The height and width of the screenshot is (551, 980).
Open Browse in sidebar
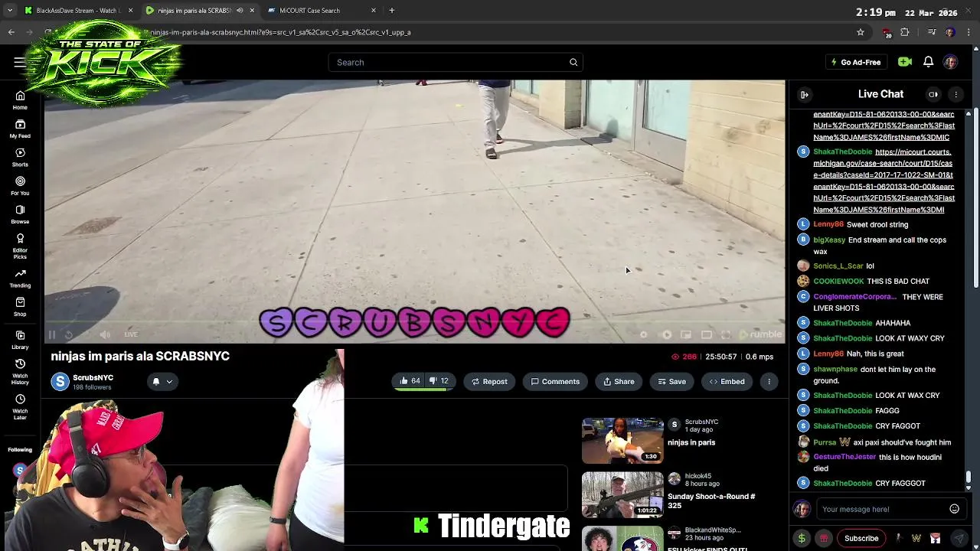(x=20, y=214)
